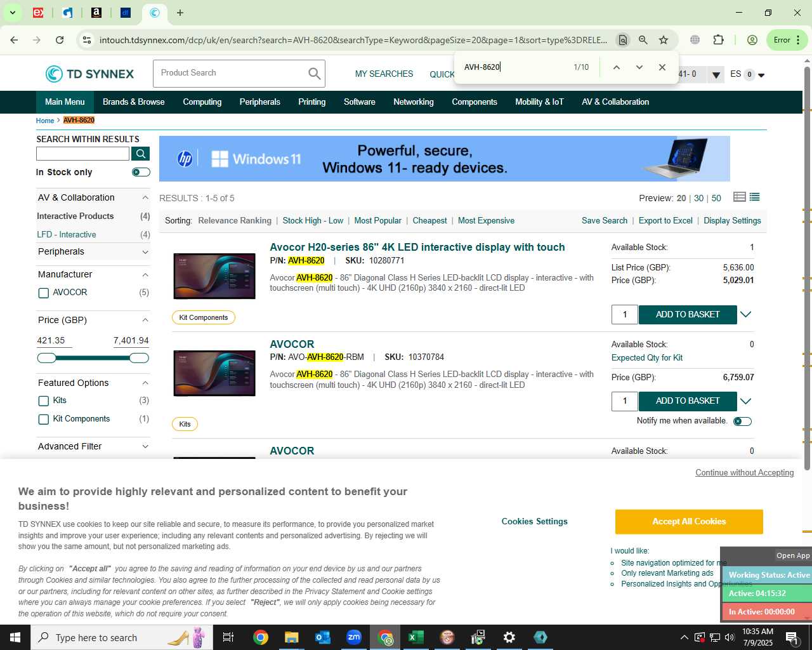Reload the page
812x650 pixels.
click(60, 40)
